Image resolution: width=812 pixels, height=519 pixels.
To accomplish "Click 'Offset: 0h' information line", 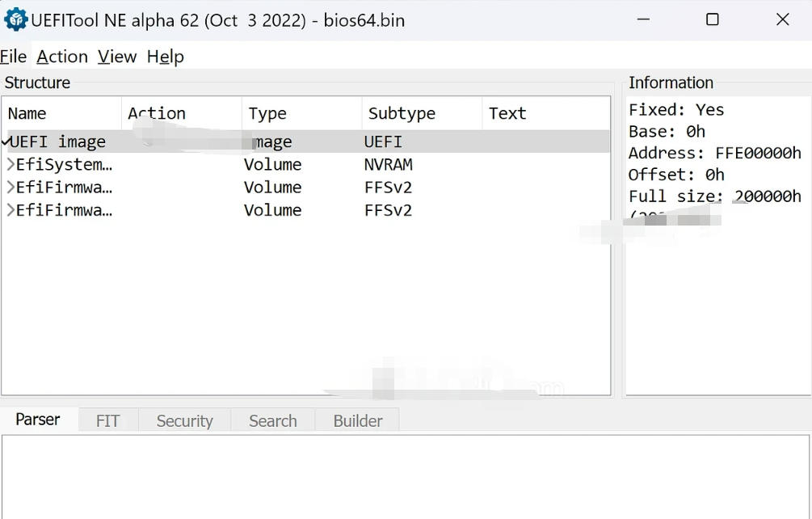I will [x=676, y=175].
